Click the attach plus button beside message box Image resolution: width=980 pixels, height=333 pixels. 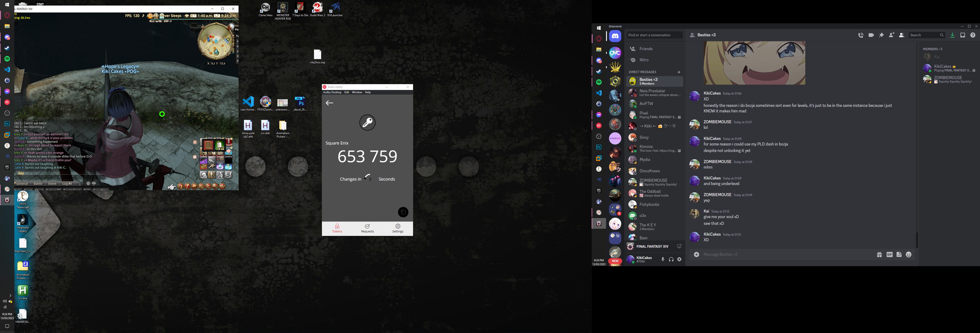pyautogui.click(x=696, y=255)
